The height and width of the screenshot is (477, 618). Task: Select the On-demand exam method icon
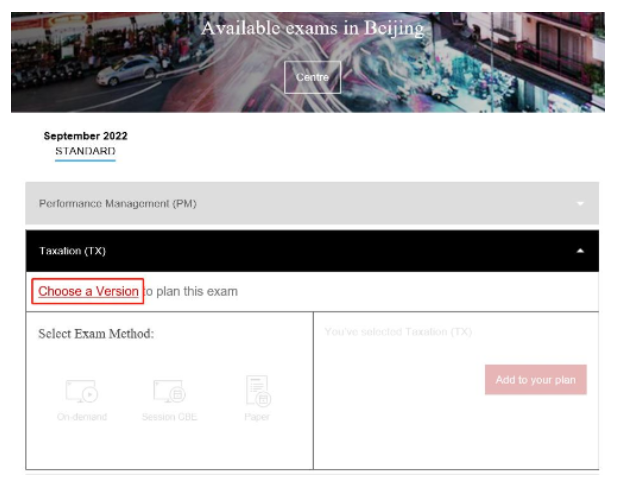[x=81, y=390]
